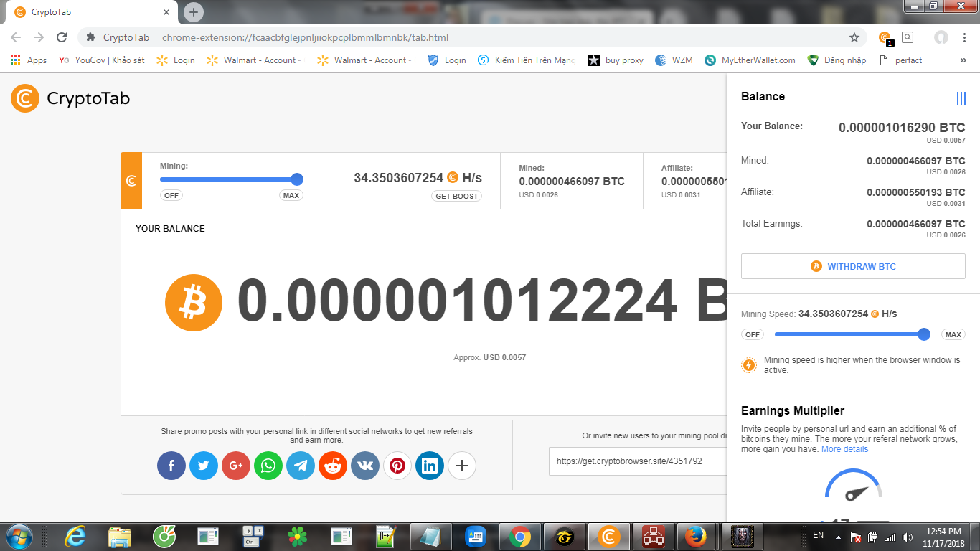Post to Reddit using its icon

click(x=333, y=466)
